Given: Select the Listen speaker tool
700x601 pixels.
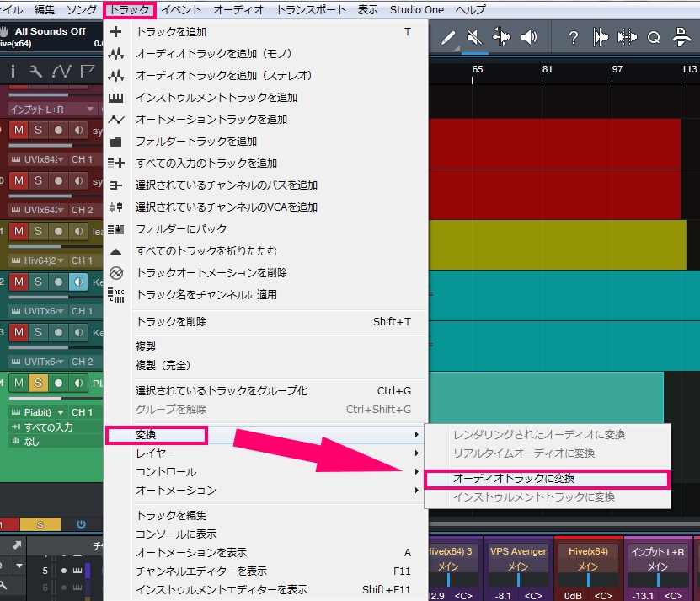Looking at the screenshot, I should point(529,37).
